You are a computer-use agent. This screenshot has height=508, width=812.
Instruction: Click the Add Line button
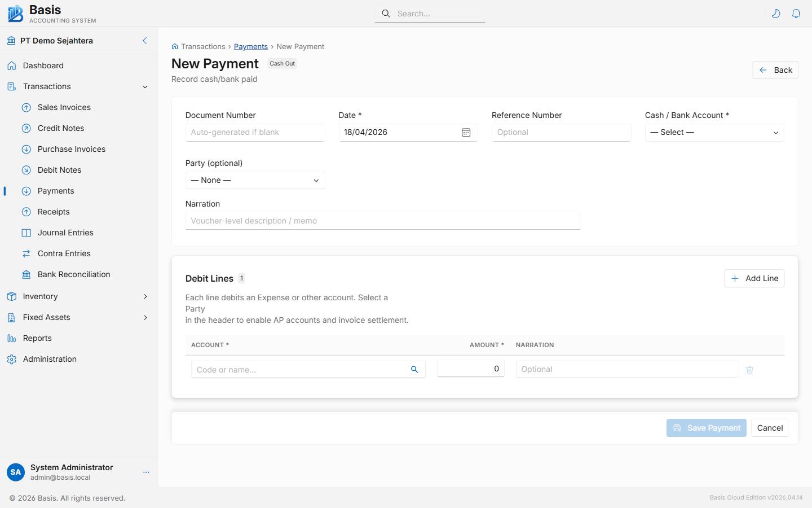pyautogui.click(x=754, y=278)
